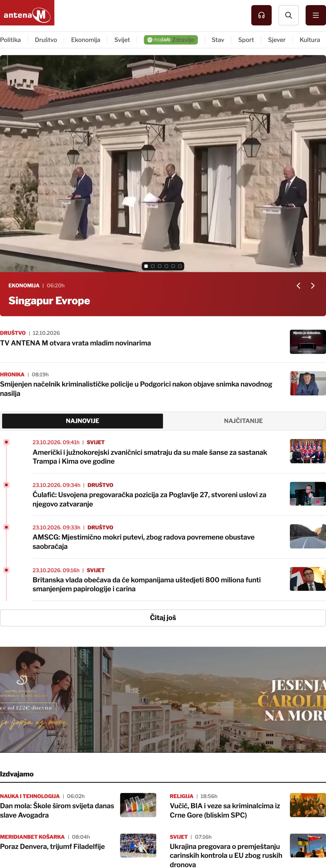Open Čulafić Poglavlje 27 article headline
Viewport: 326px width, 868px height.
point(150,499)
